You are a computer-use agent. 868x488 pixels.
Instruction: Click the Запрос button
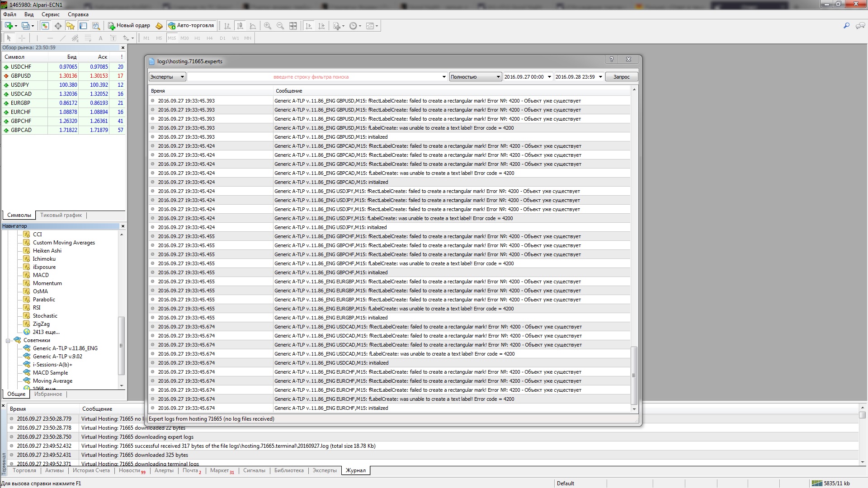pyautogui.click(x=622, y=77)
